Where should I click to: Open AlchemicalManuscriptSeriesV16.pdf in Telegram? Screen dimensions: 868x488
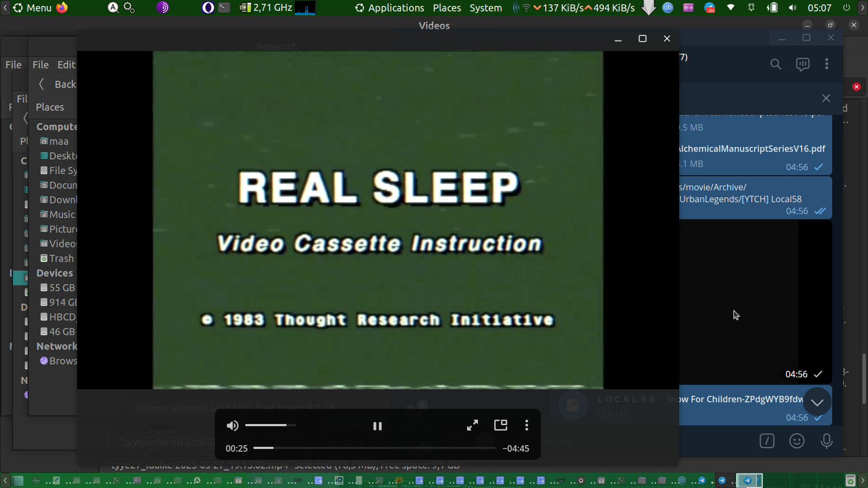(x=752, y=149)
